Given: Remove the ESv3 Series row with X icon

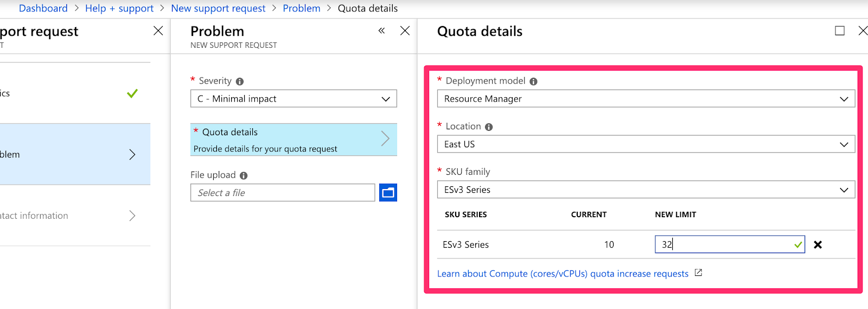Looking at the screenshot, I should 818,245.
